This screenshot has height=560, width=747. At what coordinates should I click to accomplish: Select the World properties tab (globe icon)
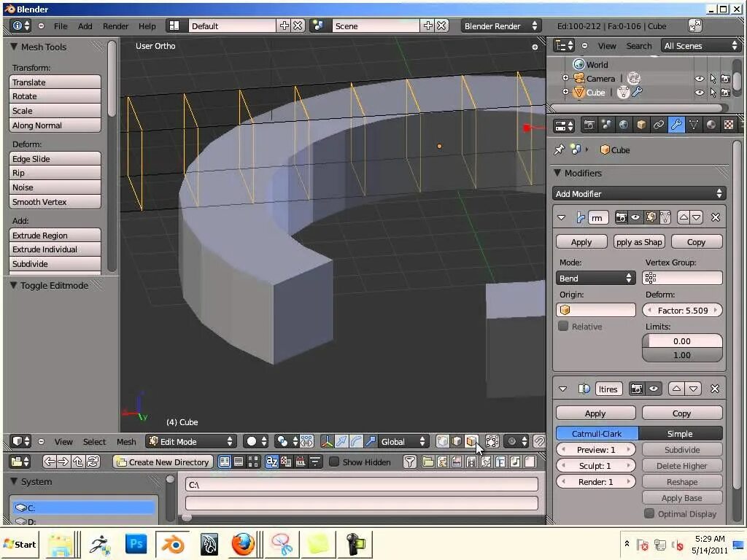tap(623, 125)
